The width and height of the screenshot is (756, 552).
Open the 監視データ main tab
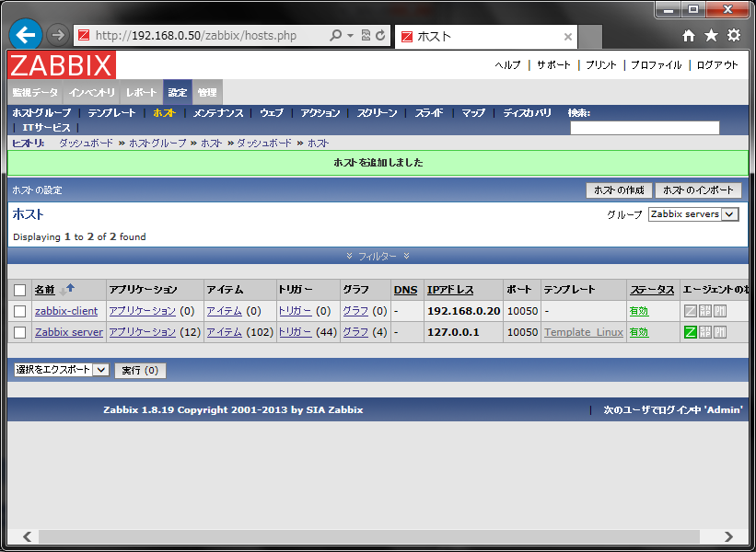35,93
